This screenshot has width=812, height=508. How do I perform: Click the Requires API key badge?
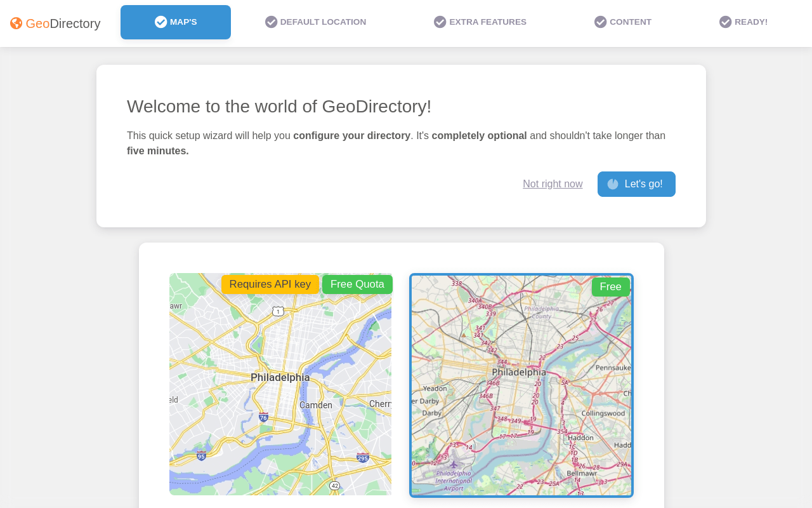270,284
